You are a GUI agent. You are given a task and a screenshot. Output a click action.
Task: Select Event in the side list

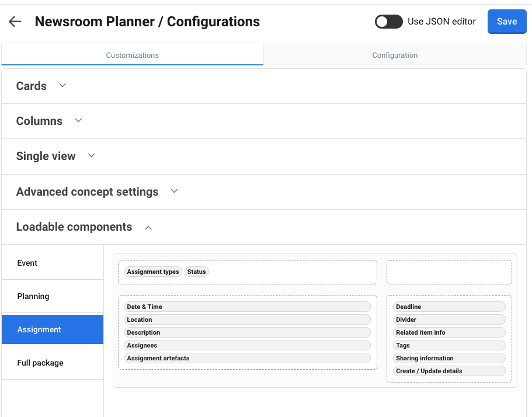point(27,263)
